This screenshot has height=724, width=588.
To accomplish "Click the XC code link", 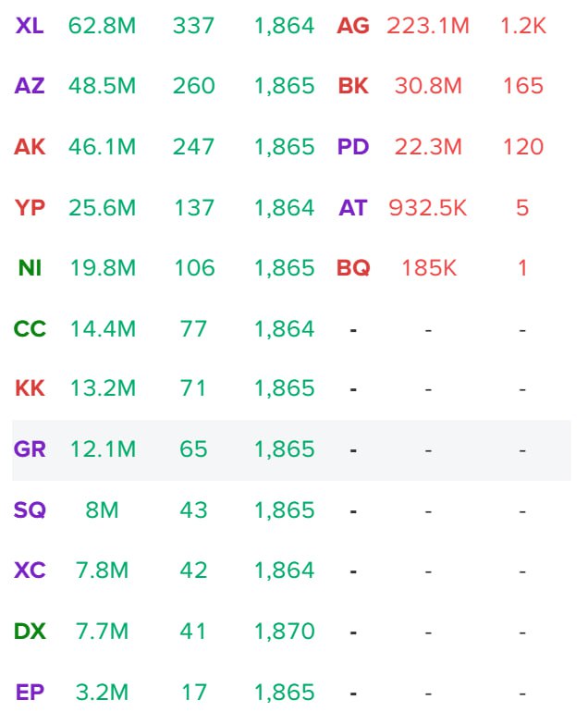I will click(30, 571).
